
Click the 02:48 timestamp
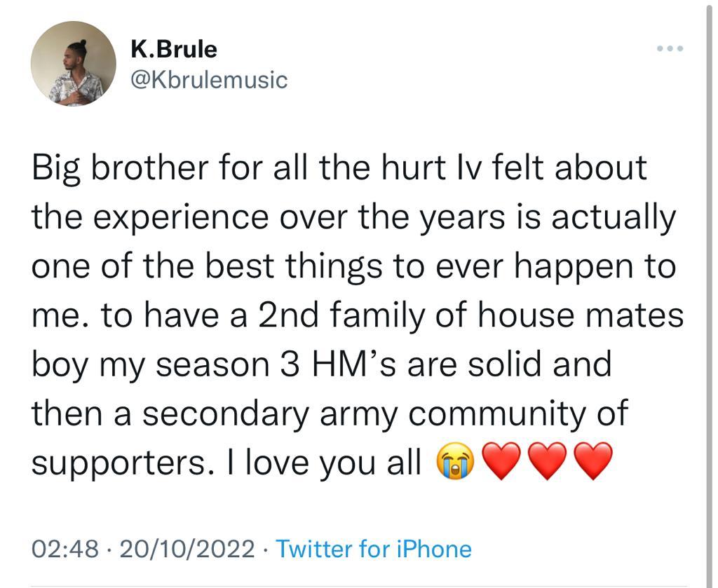point(65,548)
